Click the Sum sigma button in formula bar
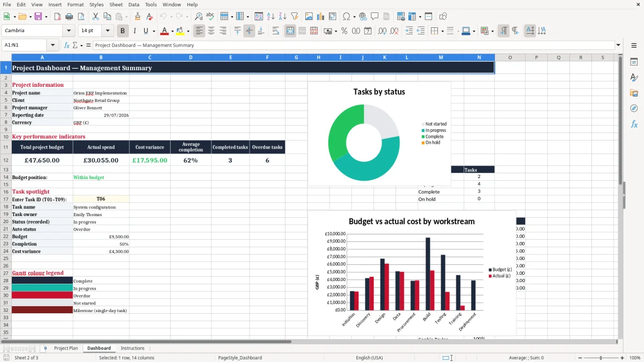This screenshot has width=644, height=362. (x=75, y=45)
